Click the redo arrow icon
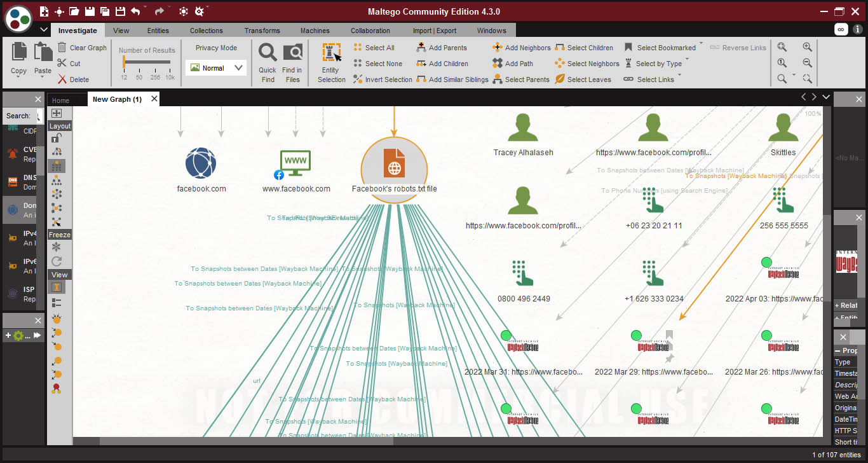 click(159, 11)
